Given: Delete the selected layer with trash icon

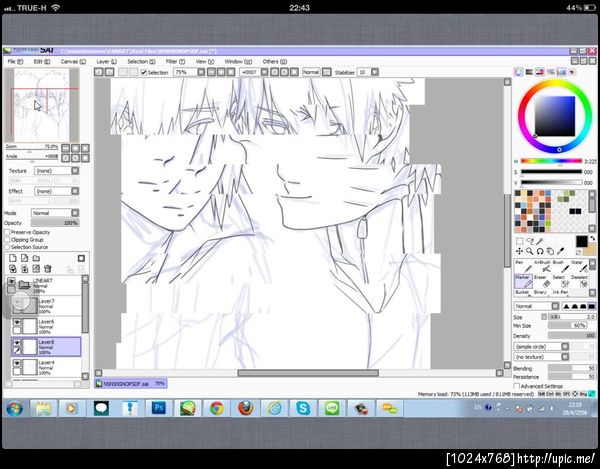Looking at the screenshot, I should coord(48,269).
